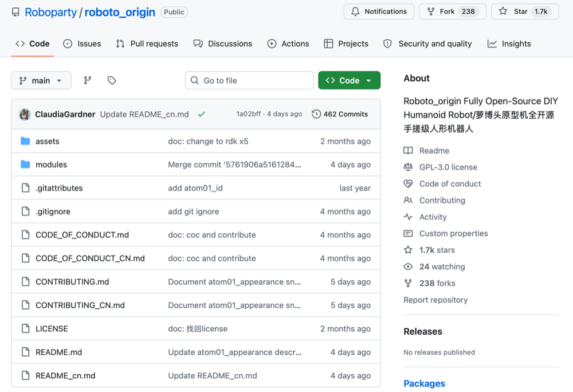Click the heart icon next to Code of conduct
The image size is (573, 392).
tap(408, 184)
